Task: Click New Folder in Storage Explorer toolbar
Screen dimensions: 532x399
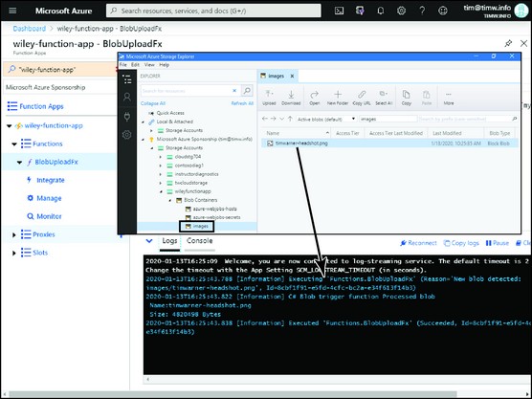Action: click(338, 98)
